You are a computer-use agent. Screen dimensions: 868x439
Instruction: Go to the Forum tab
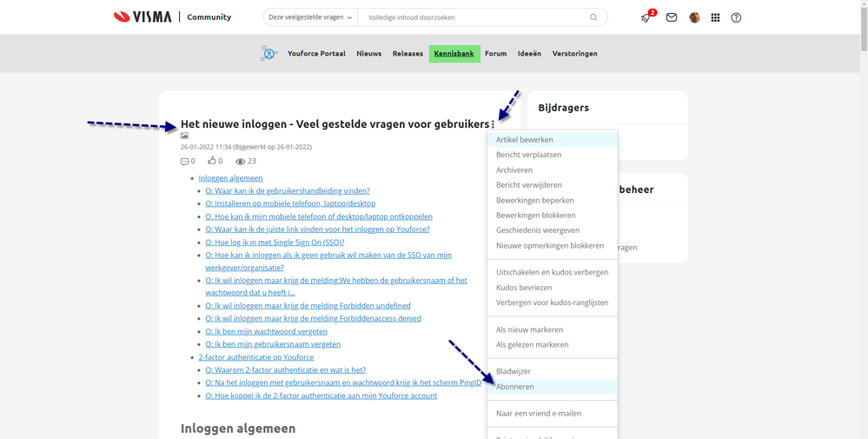[x=495, y=54]
